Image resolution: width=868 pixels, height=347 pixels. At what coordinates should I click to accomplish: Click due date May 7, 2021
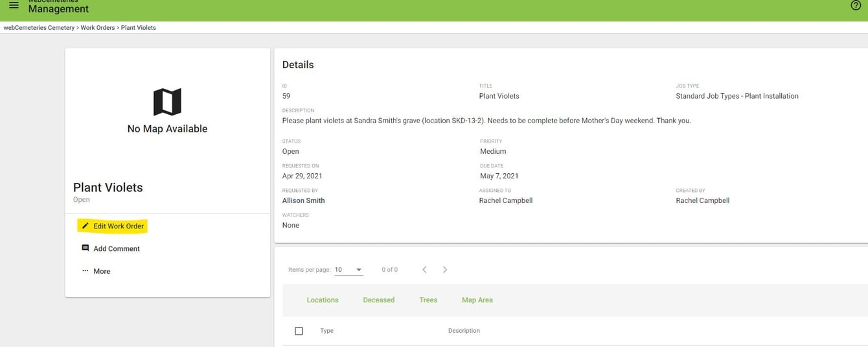[x=499, y=176]
